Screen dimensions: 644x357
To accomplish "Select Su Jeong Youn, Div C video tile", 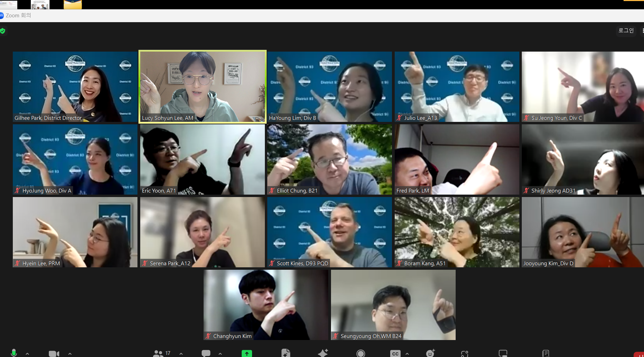I will click(x=583, y=87).
